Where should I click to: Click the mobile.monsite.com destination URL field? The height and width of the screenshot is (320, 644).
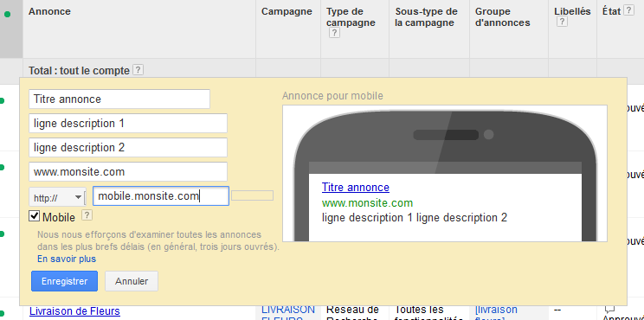161,196
